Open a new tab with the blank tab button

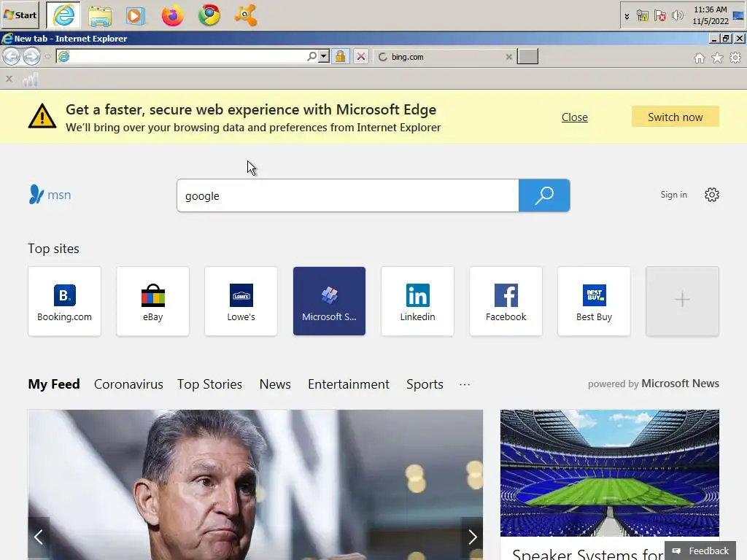pyautogui.click(x=528, y=56)
